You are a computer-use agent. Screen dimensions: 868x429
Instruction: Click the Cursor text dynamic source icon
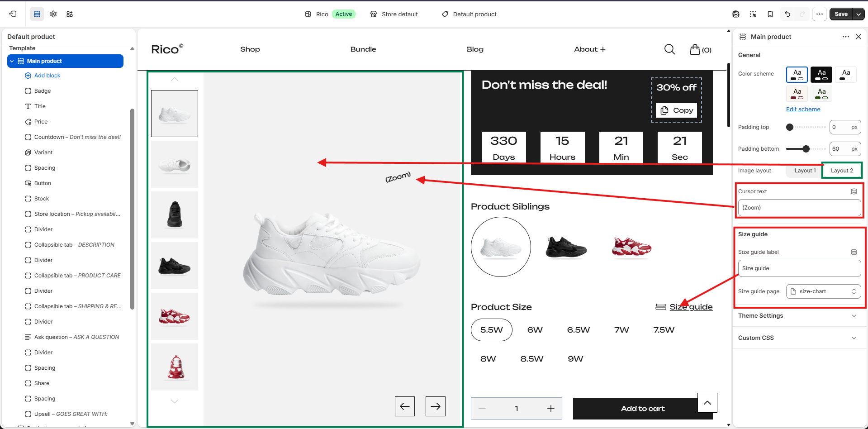pyautogui.click(x=854, y=191)
